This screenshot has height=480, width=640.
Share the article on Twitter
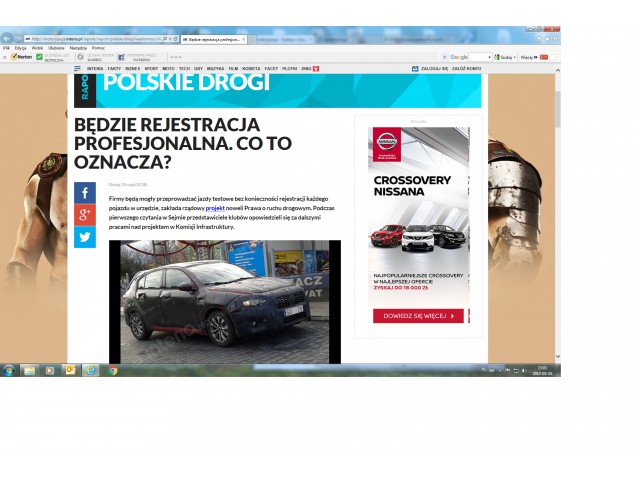(x=85, y=237)
